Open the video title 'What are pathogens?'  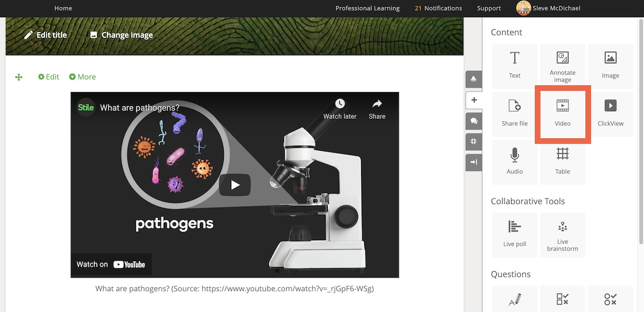pos(140,108)
